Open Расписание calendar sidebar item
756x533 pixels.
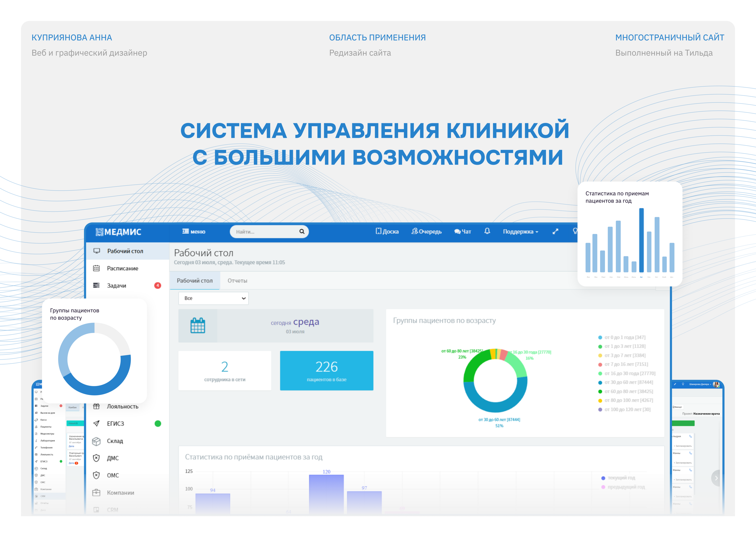tap(122, 268)
